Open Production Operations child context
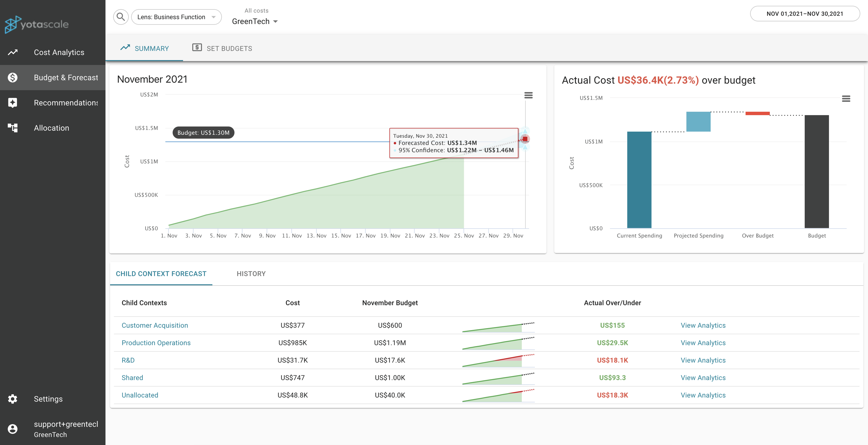868x445 pixels. 156,343
